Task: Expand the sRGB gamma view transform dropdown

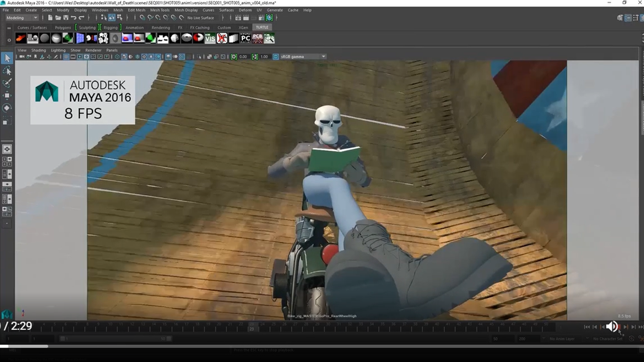Action: [323, 57]
